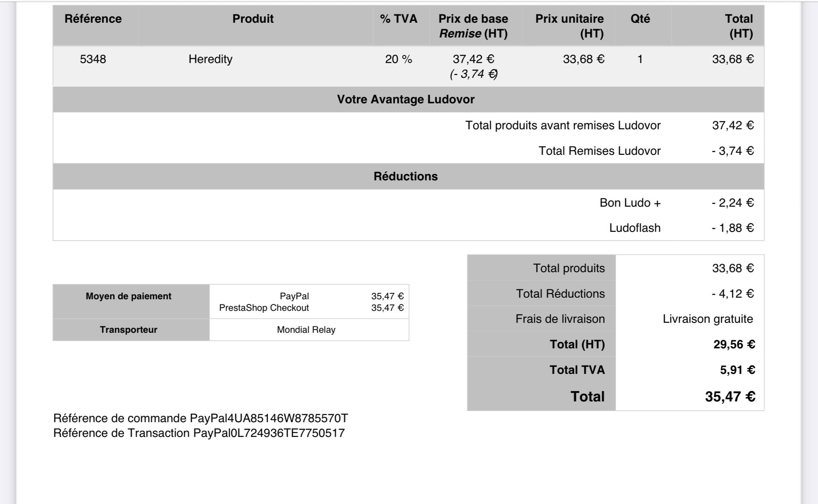This screenshot has width=818, height=504.
Task: Select the Mondial Relay carrier cell
Action: pyautogui.click(x=306, y=330)
